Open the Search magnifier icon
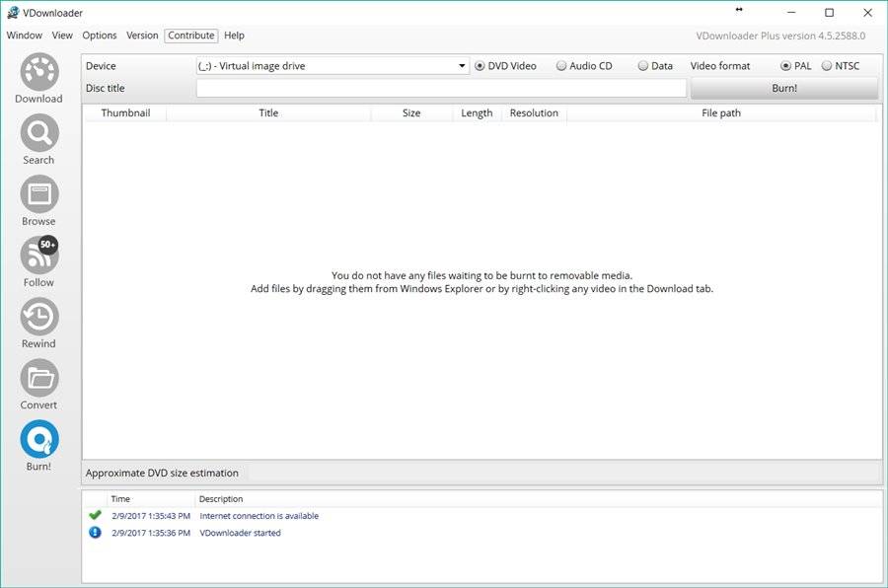The width and height of the screenshot is (888, 588). [38, 133]
